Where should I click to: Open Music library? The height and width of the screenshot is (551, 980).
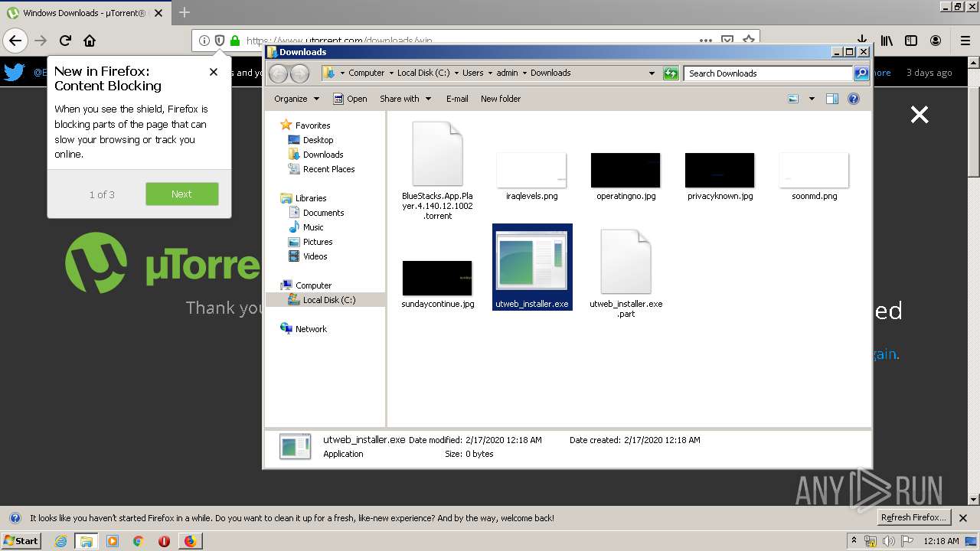pos(313,227)
